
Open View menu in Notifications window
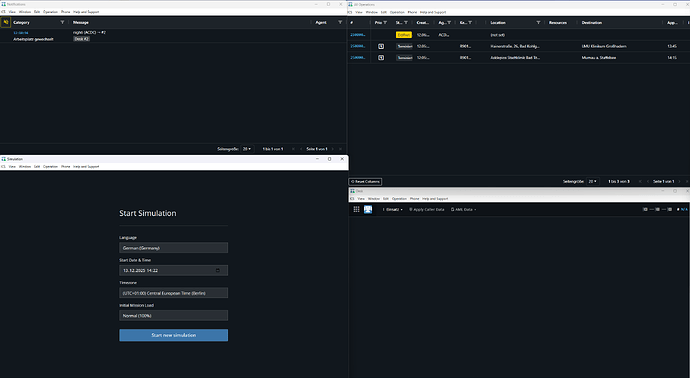(12, 12)
